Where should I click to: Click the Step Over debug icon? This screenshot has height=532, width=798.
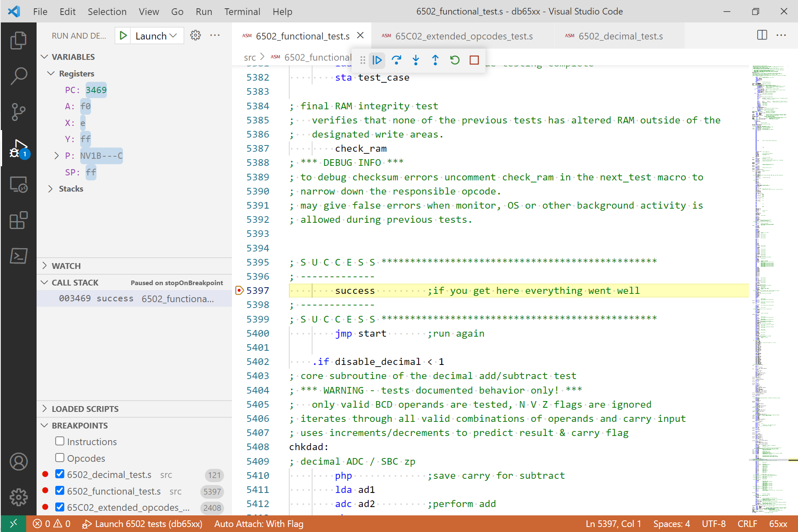tap(397, 60)
